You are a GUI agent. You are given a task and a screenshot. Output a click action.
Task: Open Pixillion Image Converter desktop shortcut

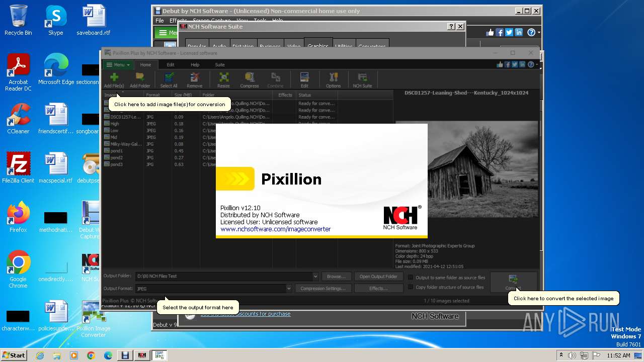coord(93,319)
